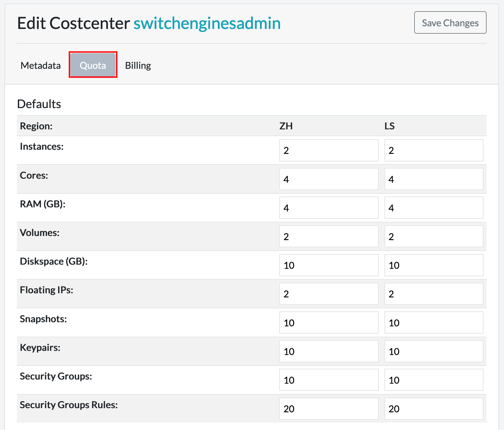Focus the ZH Floating IPs field
This screenshot has height=430, width=504.
329,294
